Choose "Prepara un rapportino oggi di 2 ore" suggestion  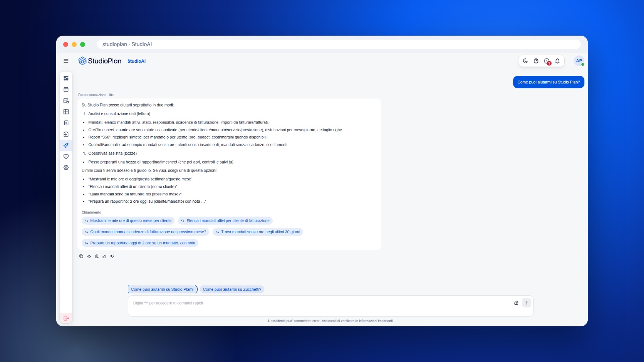coord(140,243)
